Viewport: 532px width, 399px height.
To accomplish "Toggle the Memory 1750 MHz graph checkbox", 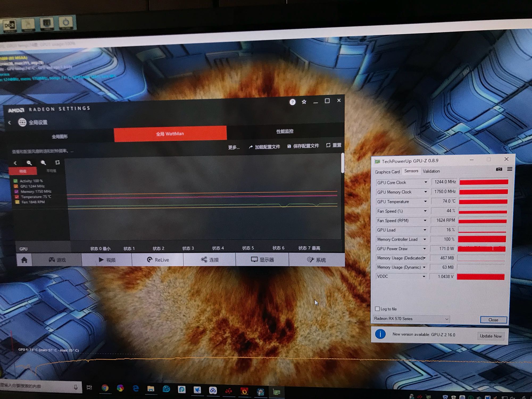I will (x=16, y=192).
